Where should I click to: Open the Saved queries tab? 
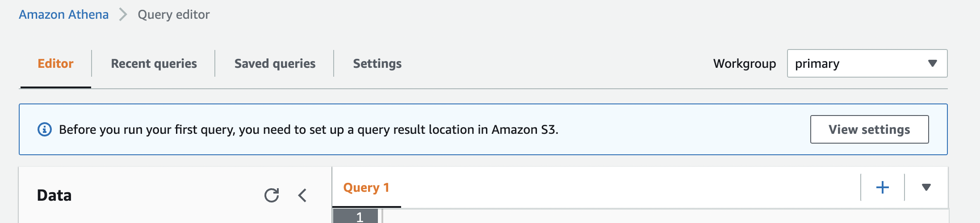(275, 64)
